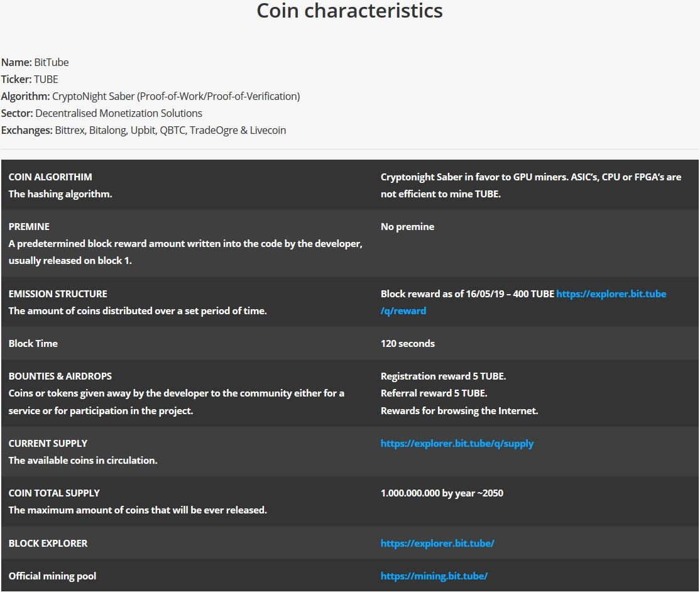Click the Ticker: TUBE line
The width and height of the screenshot is (700, 592).
[30, 79]
